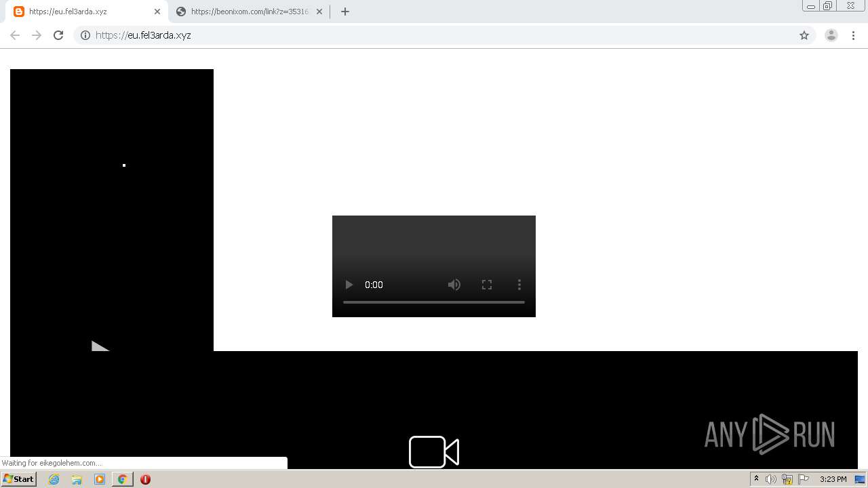Click the camera icon in bottom banner
Viewport: 868px width, 488px height.
[434, 451]
